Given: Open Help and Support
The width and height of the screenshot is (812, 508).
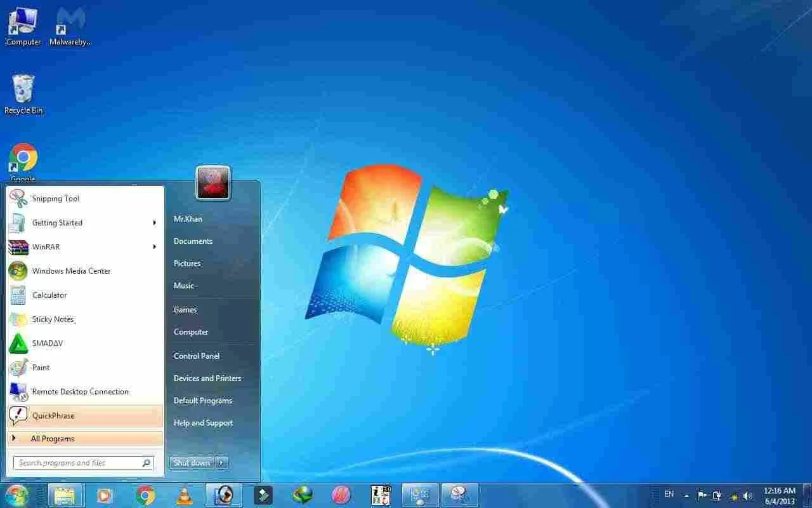Looking at the screenshot, I should point(203,422).
